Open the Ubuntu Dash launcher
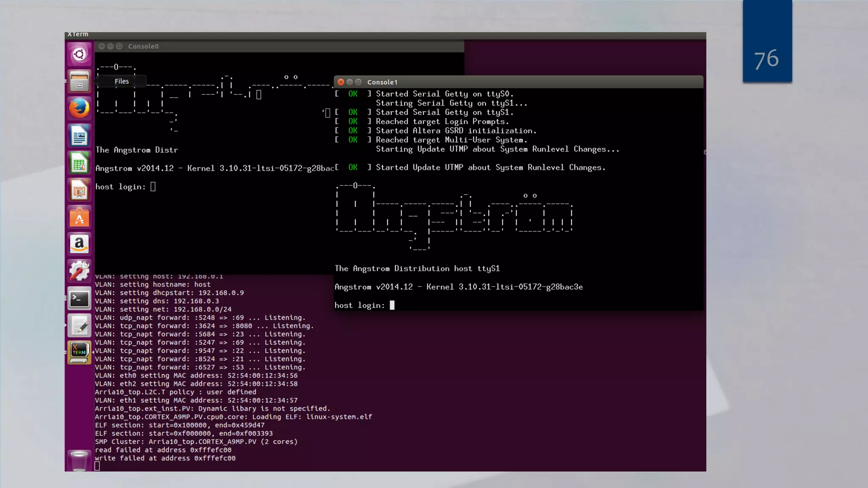The height and width of the screenshot is (488, 868). click(x=79, y=54)
